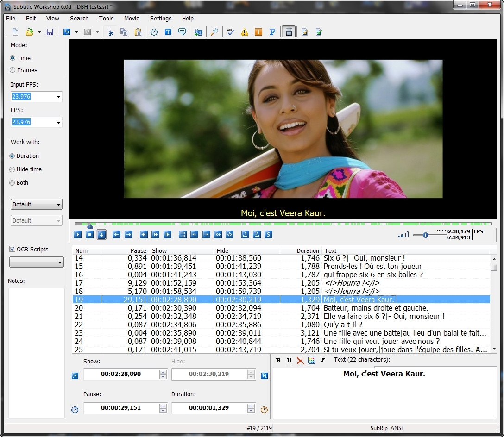Open the Search menu
Screen dimensions: 504x437
pos(79,19)
